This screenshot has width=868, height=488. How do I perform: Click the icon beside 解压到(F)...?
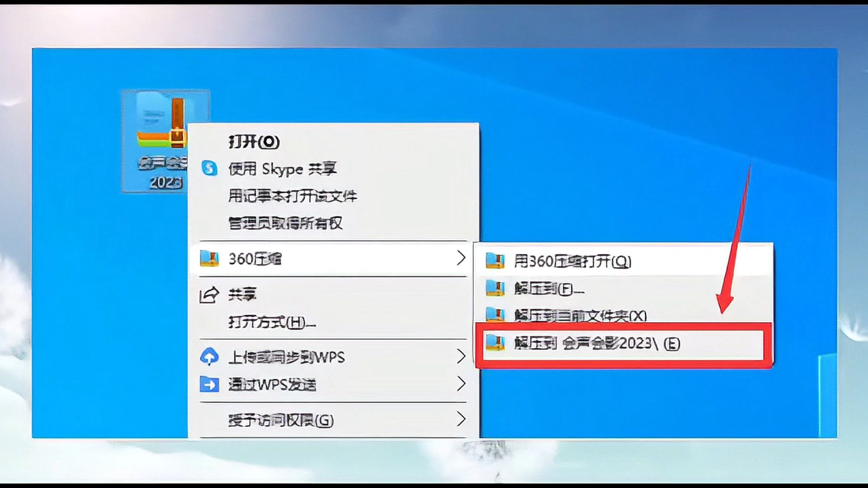pyautogui.click(x=495, y=288)
